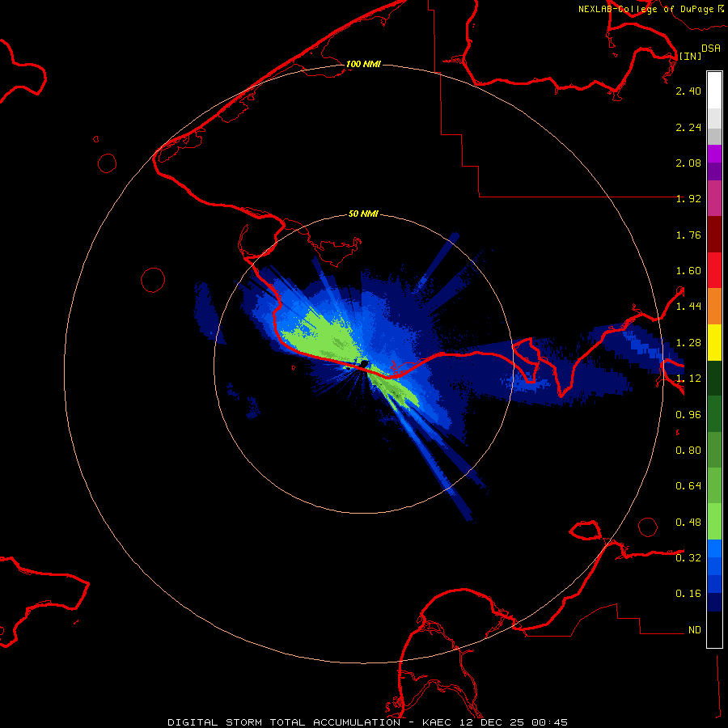Click the radar site marker at map center
Image resolution: width=728 pixels, height=728 pixels.
click(x=364, y=363)
